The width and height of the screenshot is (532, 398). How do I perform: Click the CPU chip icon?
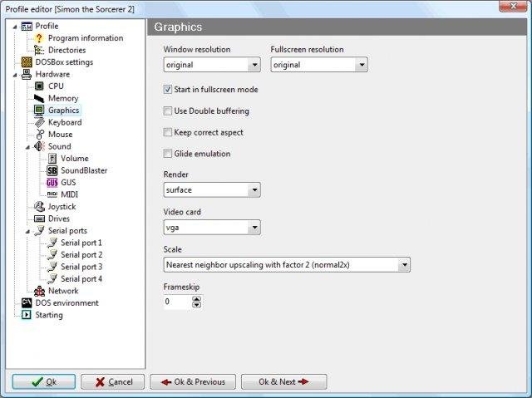pos(39,86)
